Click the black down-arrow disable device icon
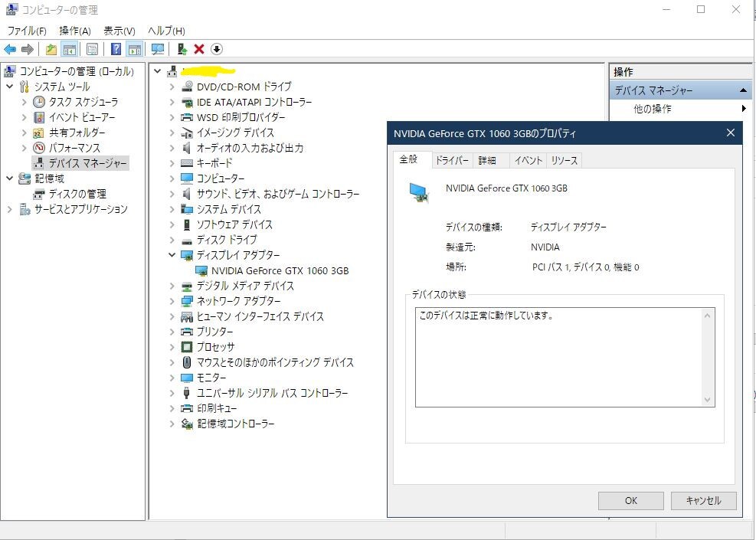This screenshot has width=756, height=540. click(x=217, y=50)
